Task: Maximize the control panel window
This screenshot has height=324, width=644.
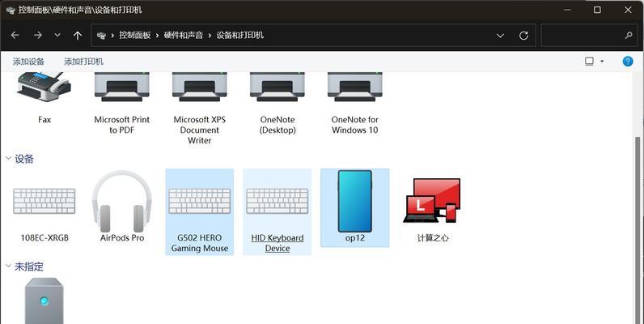Action: (x=598, y=10)
